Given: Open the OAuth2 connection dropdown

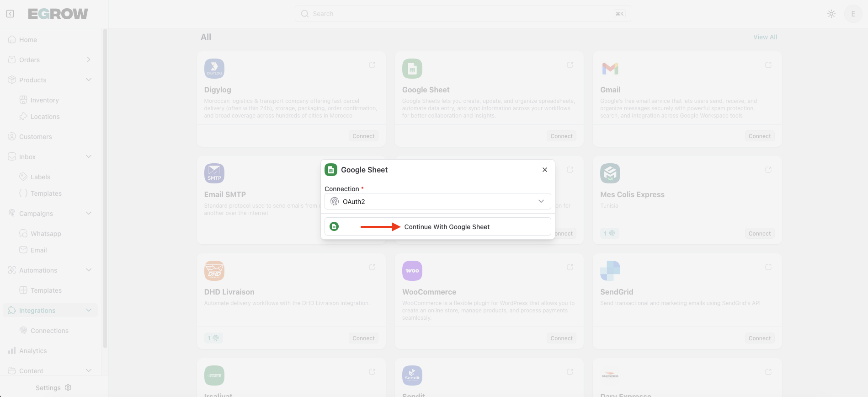Looking at the screenshot, I should [x=437, y=202].
